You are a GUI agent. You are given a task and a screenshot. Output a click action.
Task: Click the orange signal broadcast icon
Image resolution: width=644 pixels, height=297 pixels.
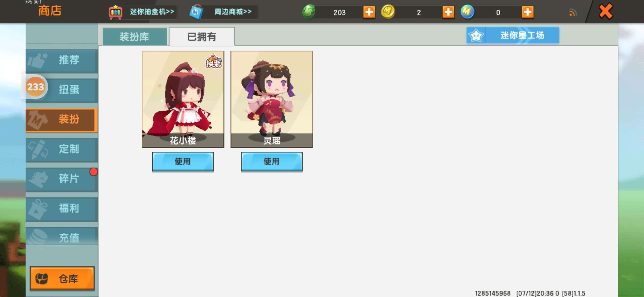572,13
